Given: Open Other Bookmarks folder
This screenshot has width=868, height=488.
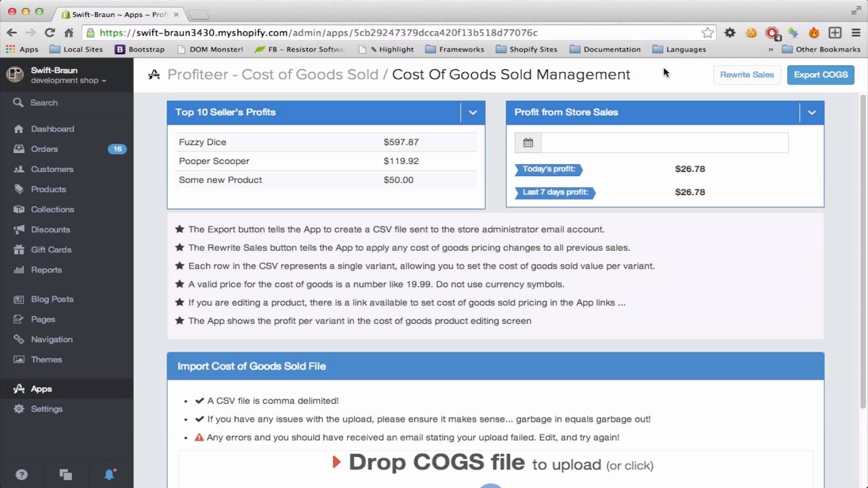Looking at the screenshot, I should coord(821,49).
